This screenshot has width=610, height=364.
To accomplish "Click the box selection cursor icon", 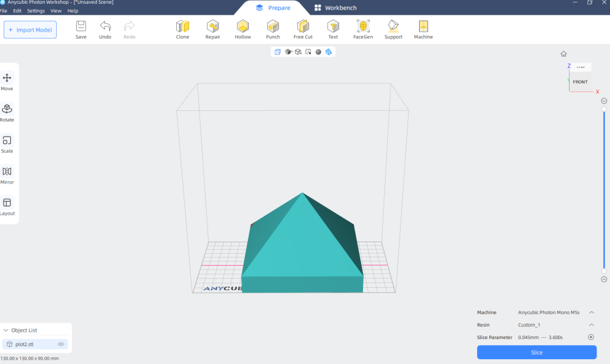I will (308, 52).
